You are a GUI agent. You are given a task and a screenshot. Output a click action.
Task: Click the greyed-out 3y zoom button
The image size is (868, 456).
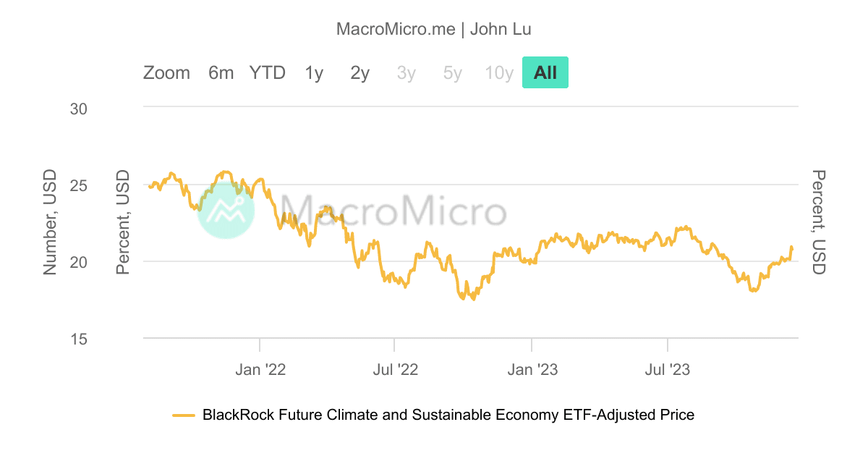tap(407, 73)
